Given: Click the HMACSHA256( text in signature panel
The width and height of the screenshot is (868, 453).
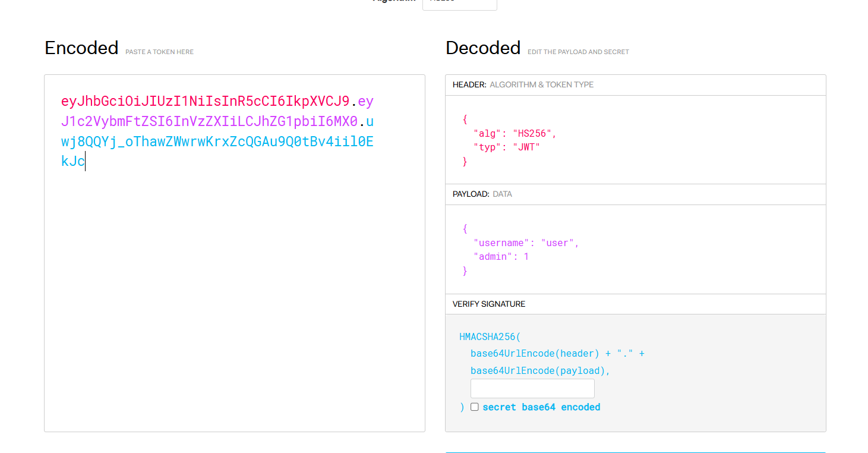Looking at the screenshot, I should tap(490, 337).
